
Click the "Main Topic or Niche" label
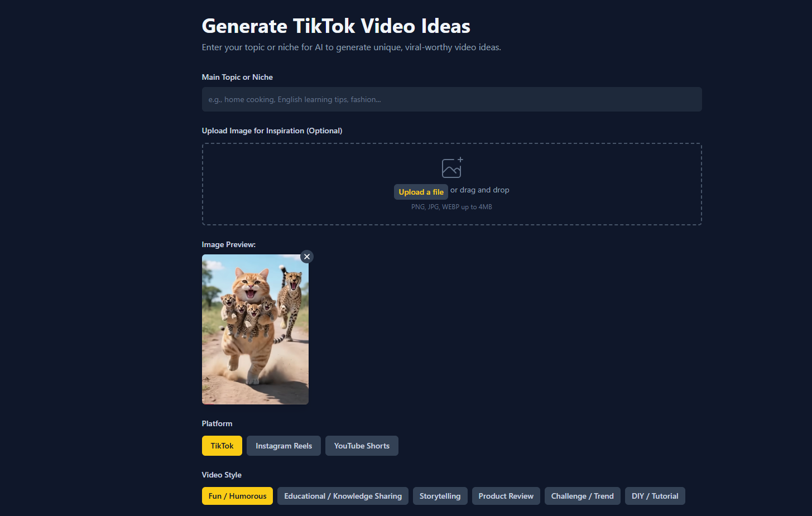pos(237,77)
